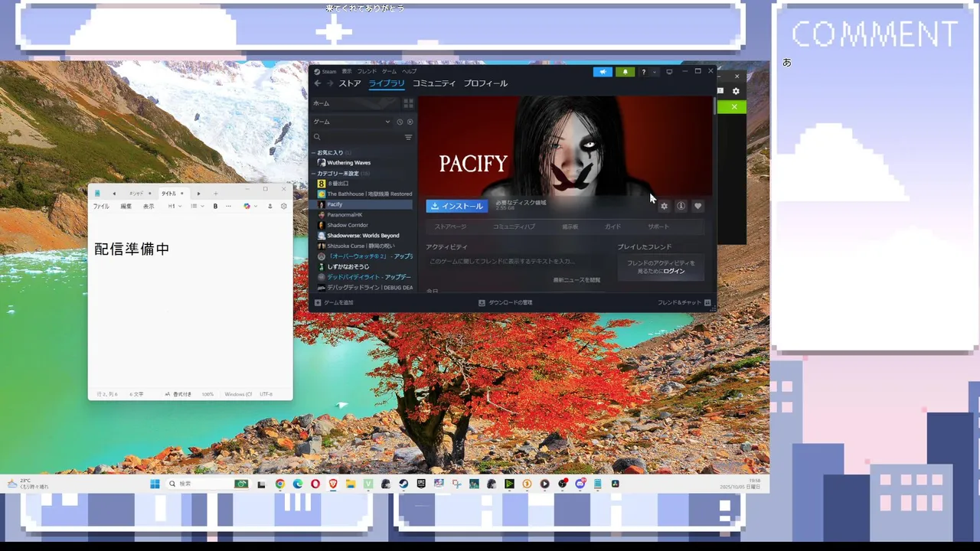This screenshot has width=980, height=551.
Task: Select Wuthering Waves in library list
Action: point(348,163)
